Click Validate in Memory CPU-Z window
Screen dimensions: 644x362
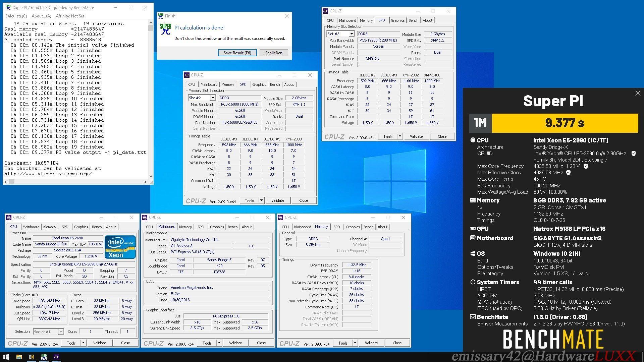pyautogui.click(x=371, y=343)
